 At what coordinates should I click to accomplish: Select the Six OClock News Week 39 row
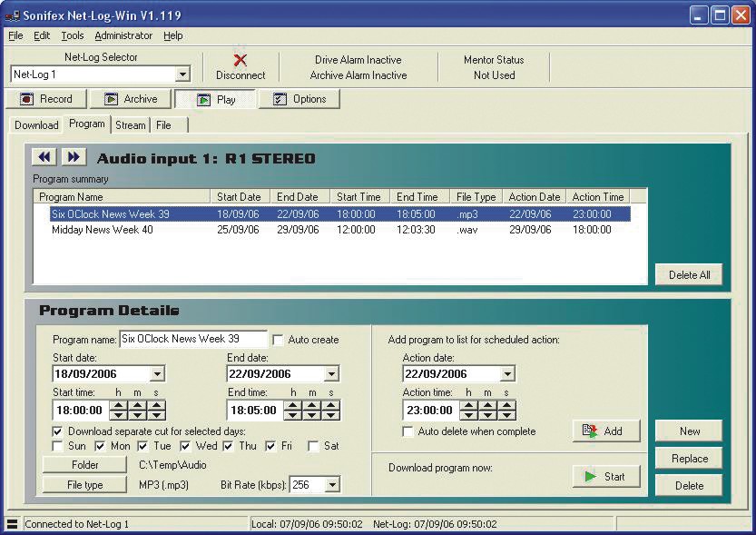pos(340,213)
